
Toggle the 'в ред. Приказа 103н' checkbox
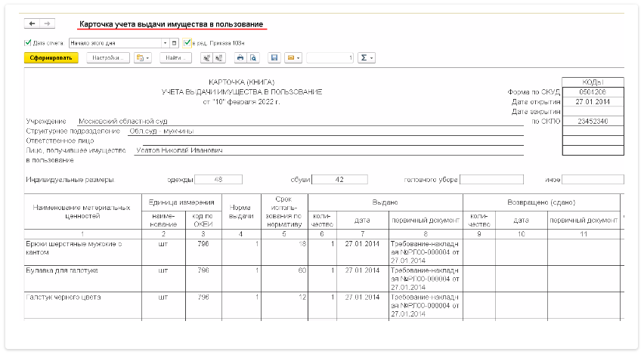pos(187,43)
